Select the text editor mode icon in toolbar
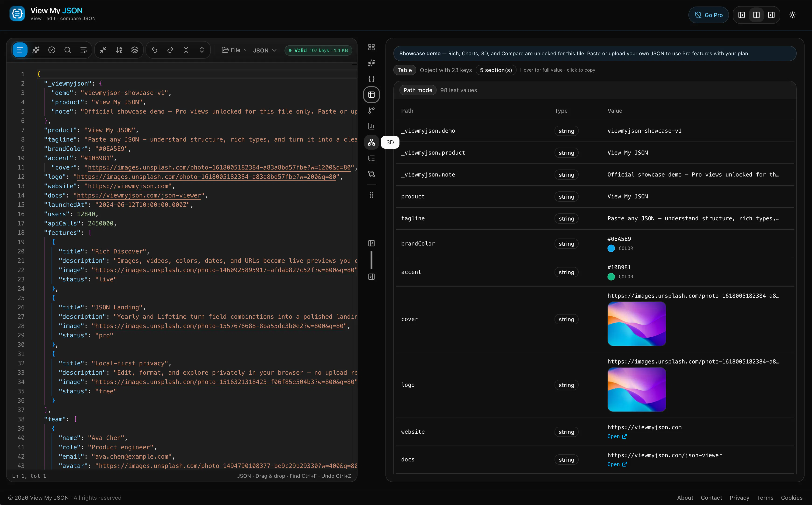Viewport: 812px width, 505px height. coord(20,50)
